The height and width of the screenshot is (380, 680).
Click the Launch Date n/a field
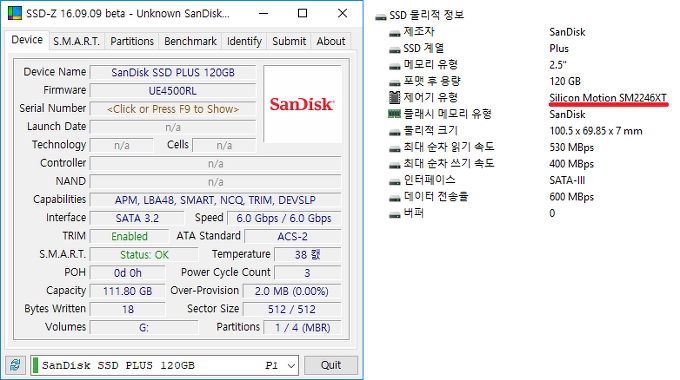click(173, 127)
